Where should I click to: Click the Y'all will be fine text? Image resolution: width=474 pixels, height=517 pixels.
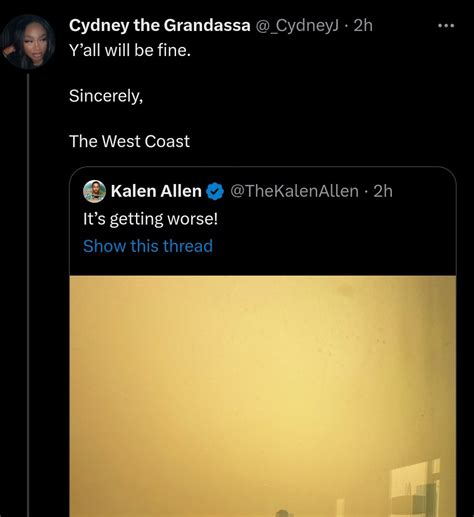coord(130,50)
